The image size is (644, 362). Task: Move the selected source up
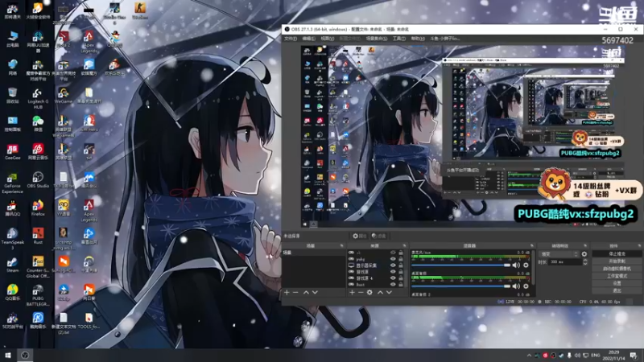point(380,292)
